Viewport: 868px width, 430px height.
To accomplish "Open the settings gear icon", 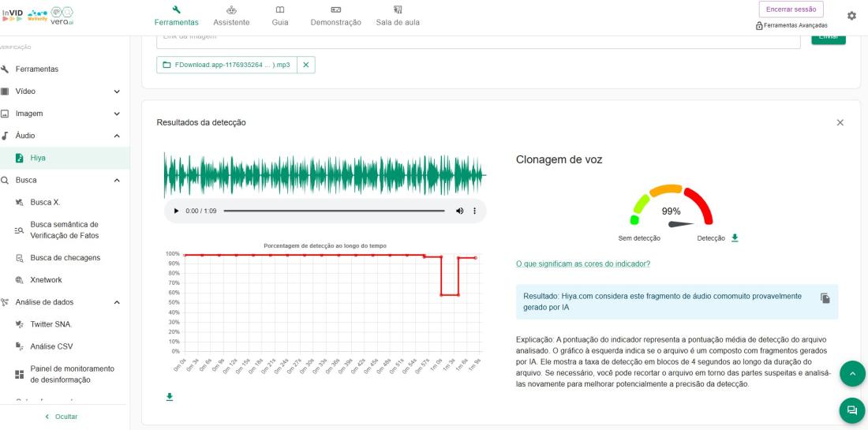I will (851, 16).
